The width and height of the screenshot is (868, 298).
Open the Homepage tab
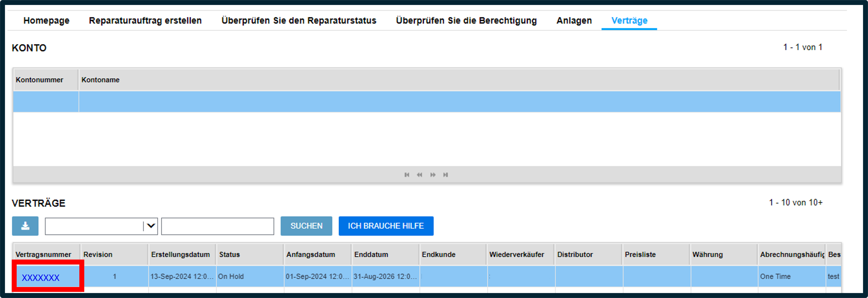[46, 21]
